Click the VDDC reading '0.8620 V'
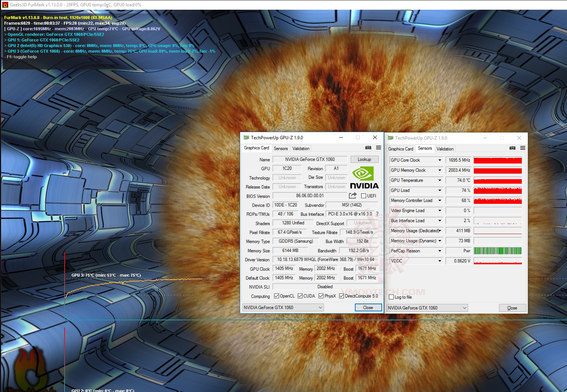 point(458,261)
